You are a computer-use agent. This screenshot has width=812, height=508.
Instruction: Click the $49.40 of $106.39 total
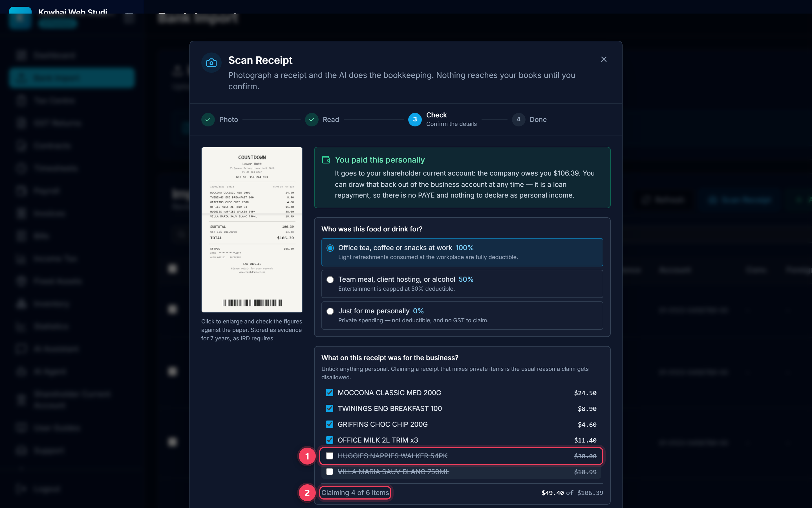(x=572, y=493)
